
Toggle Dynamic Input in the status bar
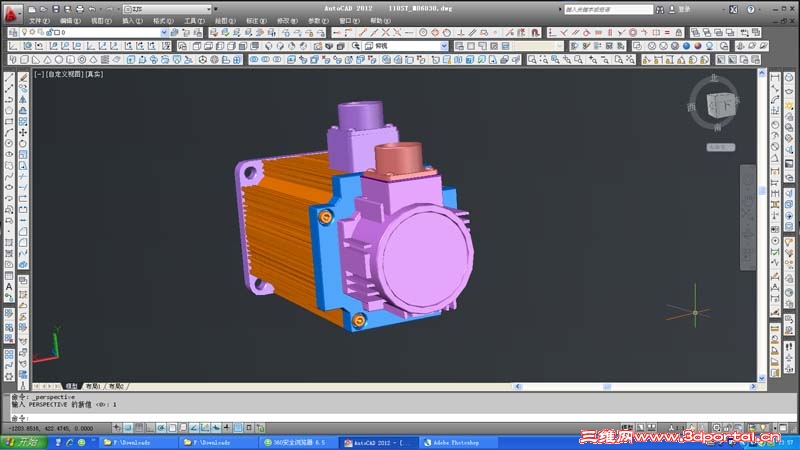click(216, 428)
